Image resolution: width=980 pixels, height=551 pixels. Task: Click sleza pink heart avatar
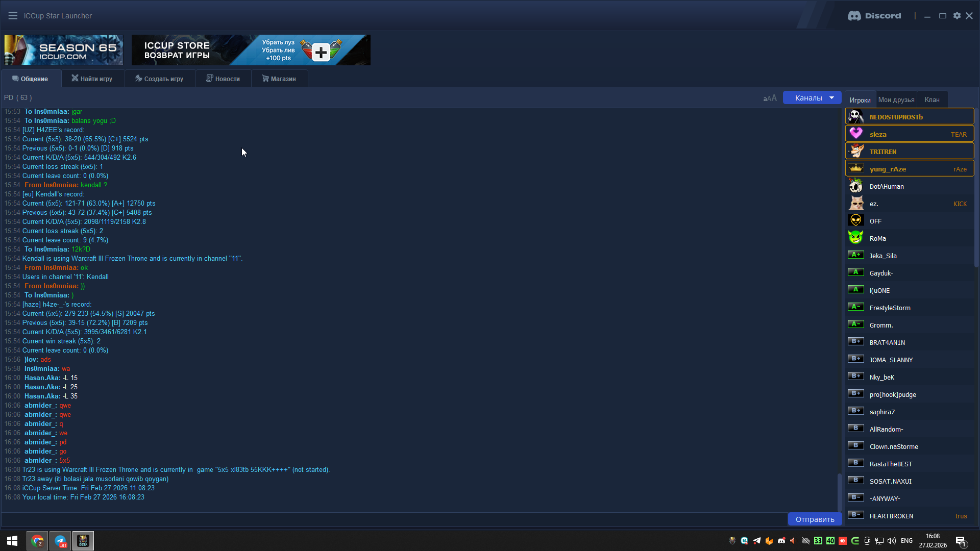(856, 134)
